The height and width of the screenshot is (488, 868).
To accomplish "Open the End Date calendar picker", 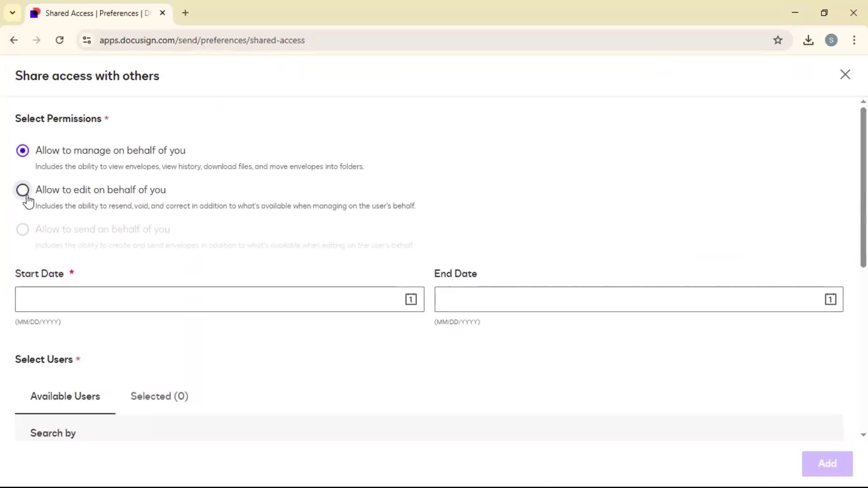I will point(830,299).
